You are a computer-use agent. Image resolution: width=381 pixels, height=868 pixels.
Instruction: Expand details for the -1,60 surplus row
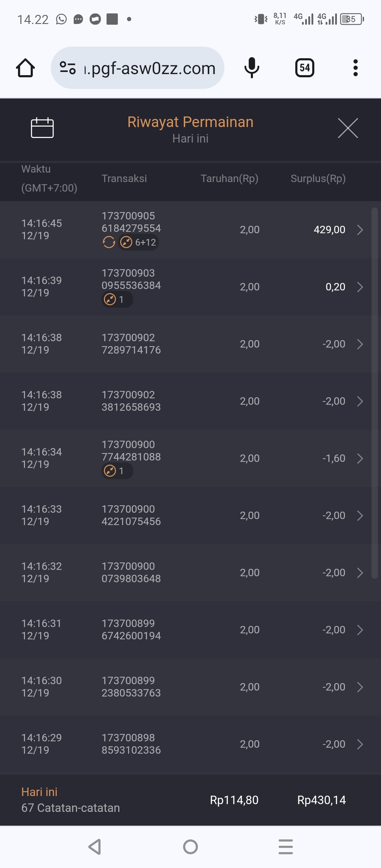coord(360,458)
